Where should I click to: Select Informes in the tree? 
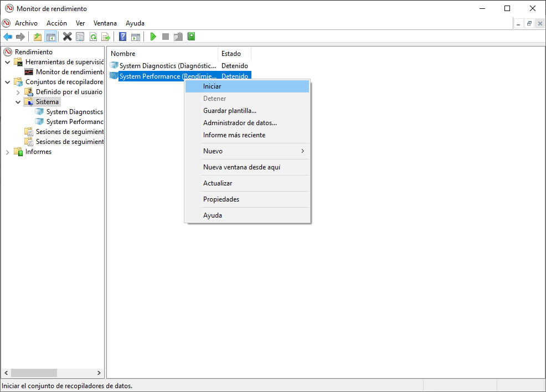(x=38, y=152)
